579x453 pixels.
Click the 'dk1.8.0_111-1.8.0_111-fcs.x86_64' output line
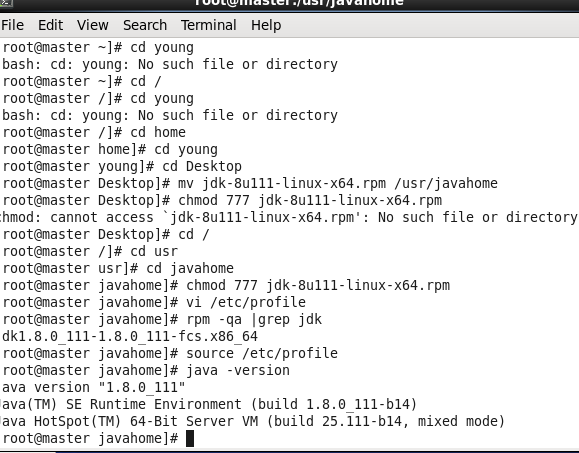pyautogui.click(x=130, y=336)
